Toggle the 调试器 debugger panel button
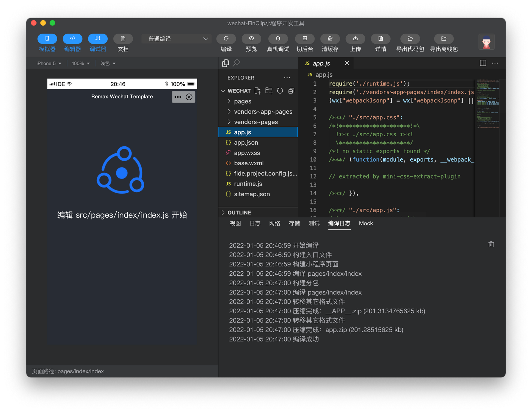 98,39
